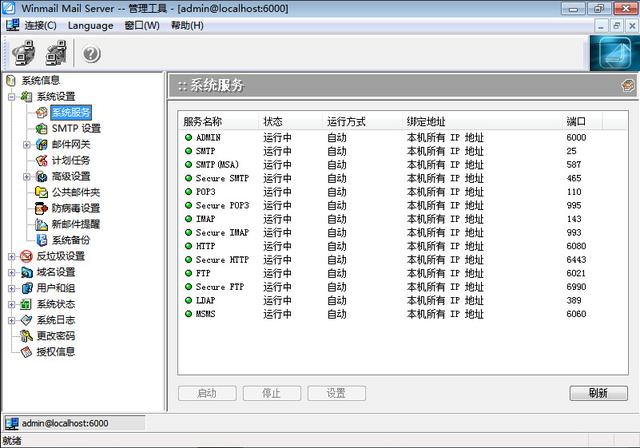Click the 邮件网关 icon
Viewport: 640px width, 448px height.
(x=41, y=144)
